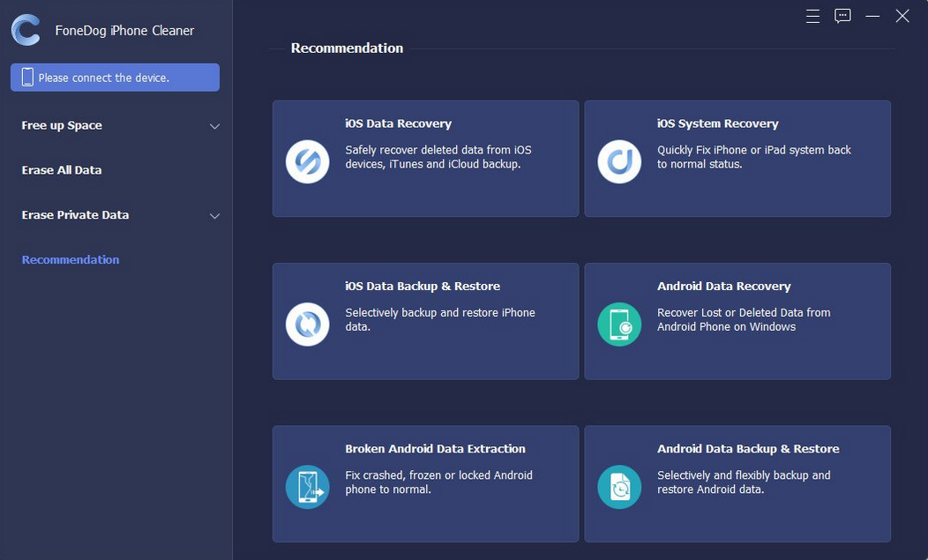Image resolution: width=928 pixels, height=560 pixels.
Task: Open the feedback chat bubble icon
Action: pyautogui.click(x=842, y=16)
